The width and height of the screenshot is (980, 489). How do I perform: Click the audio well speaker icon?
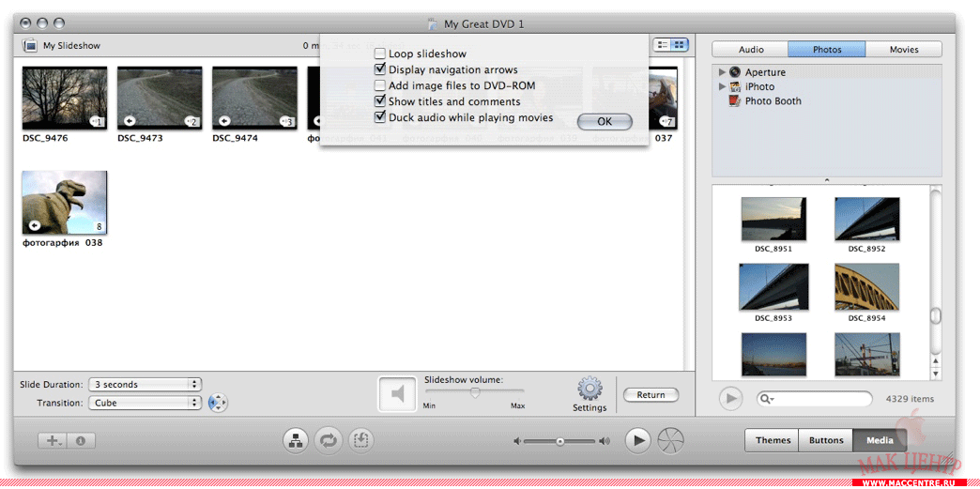point(397,394)
